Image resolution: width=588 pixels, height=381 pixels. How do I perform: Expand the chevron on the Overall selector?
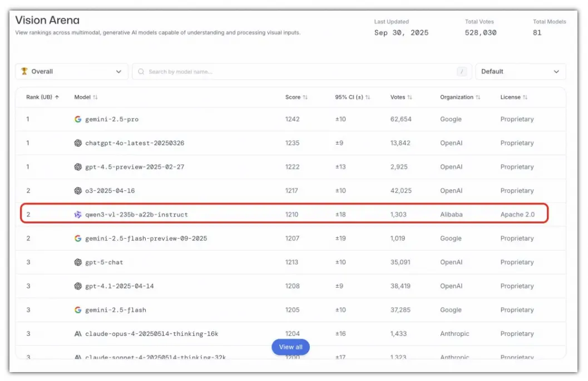click(x=118, y=72)
